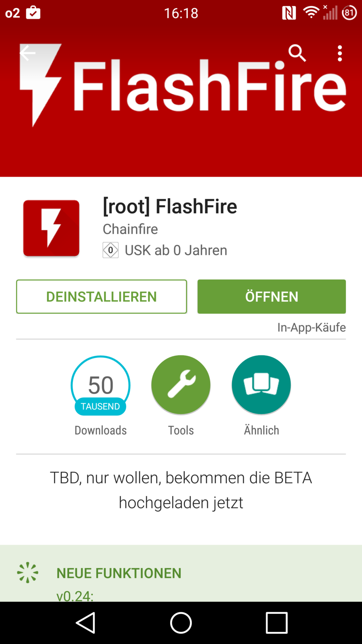Image resolution: width=362 pixels, height=644 pixels.
Task: Tap the In-App-Käufe label
Action: pyautogui.click(x=311, y=327)
